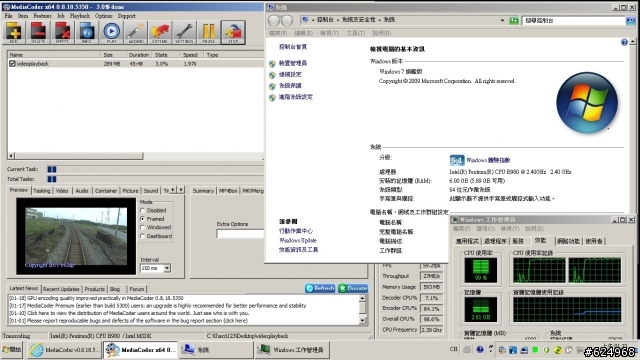Click the shield icon next to 進階系統設定
The width and height of the screenshot is (640, 360).
click(x=273, y=98)
